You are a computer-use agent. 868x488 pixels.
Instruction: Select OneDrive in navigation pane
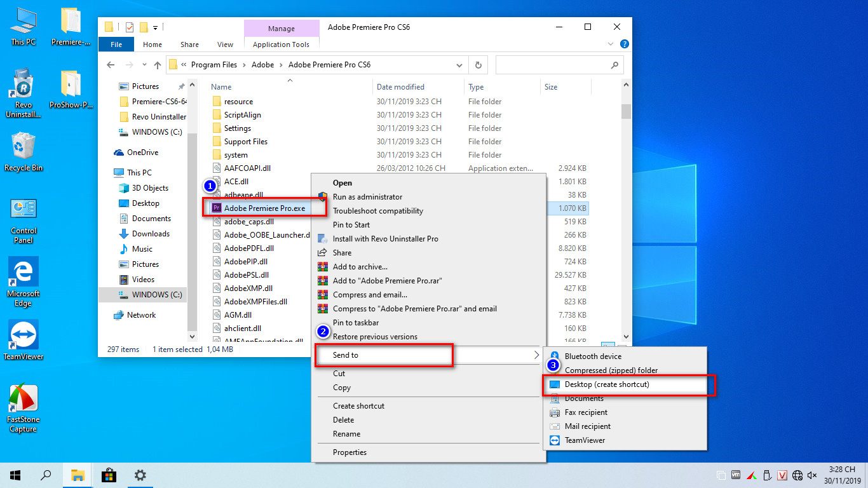click(x=142, y=152)
